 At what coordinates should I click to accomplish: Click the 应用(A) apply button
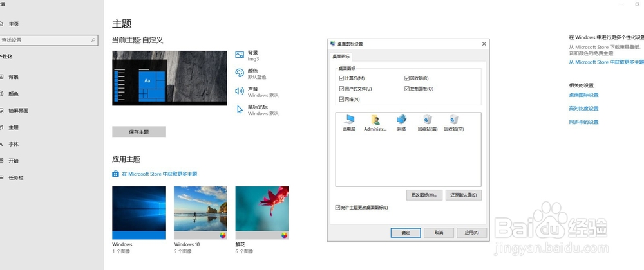pyautogui.click(x=472, y=233)
